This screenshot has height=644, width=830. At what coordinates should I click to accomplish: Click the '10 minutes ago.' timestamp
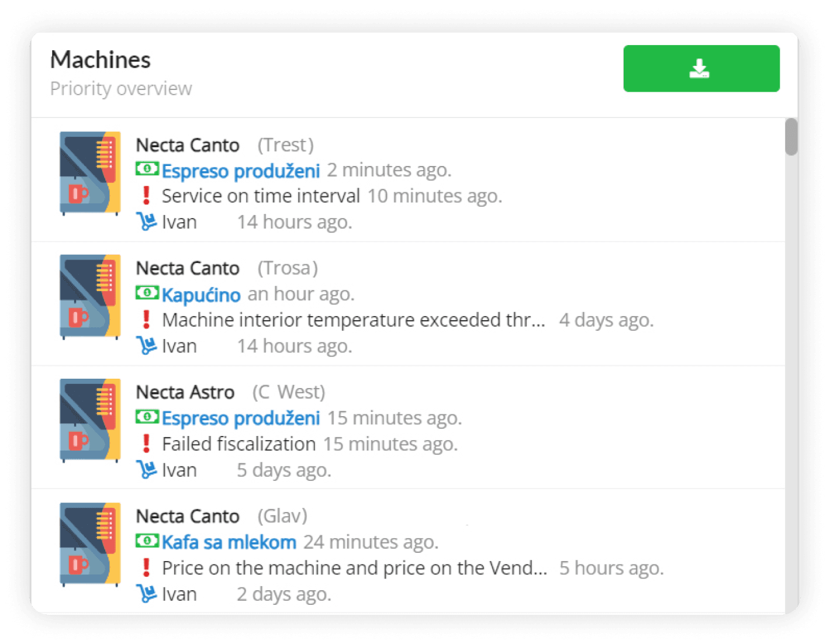(x=434, y=196)
